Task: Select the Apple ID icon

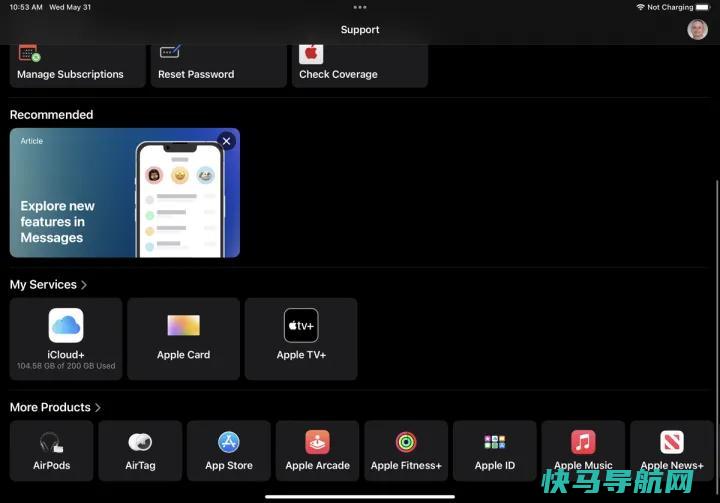Action: pyautogui.click(x=495, y=442)
